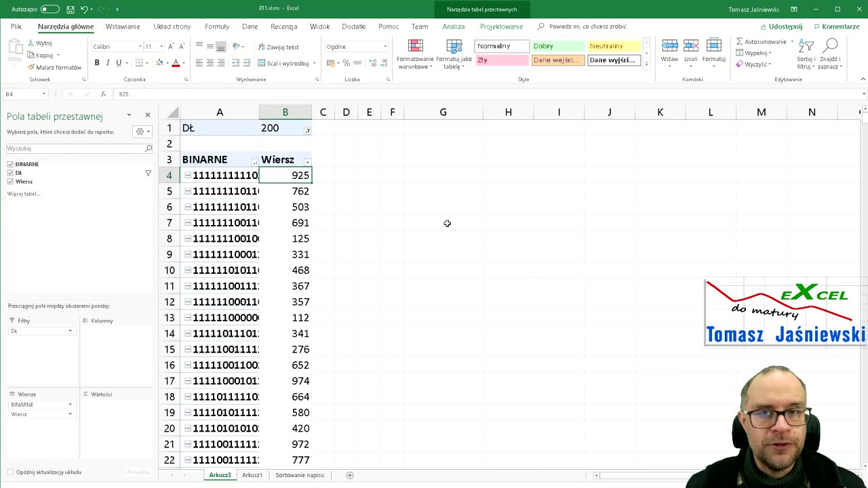Click the fill color bucket icon
The image size is (868, 488).
point(159,63)
